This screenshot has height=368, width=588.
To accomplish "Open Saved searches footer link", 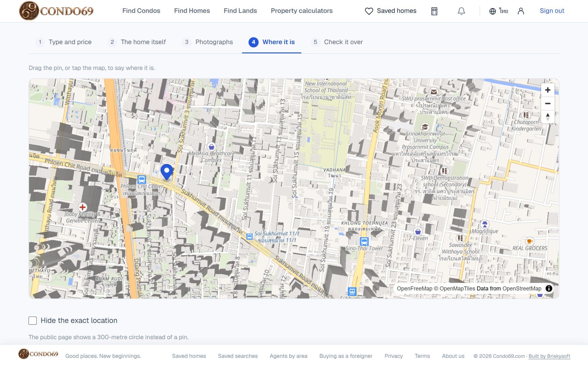I will pyautogui.click(x=238, y=356).
